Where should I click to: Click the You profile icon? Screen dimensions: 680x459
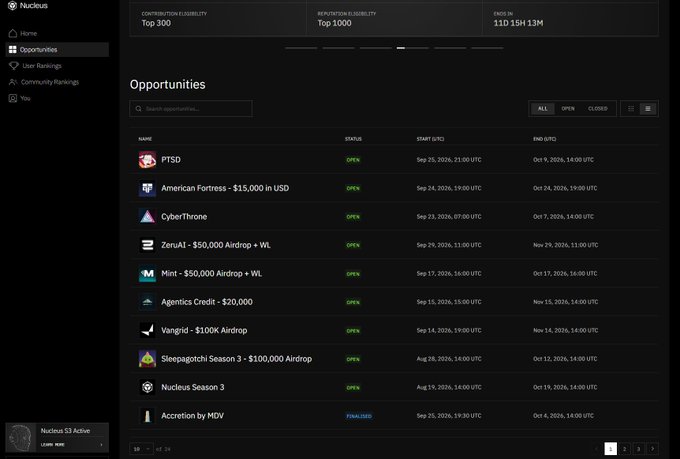(13, 98)
